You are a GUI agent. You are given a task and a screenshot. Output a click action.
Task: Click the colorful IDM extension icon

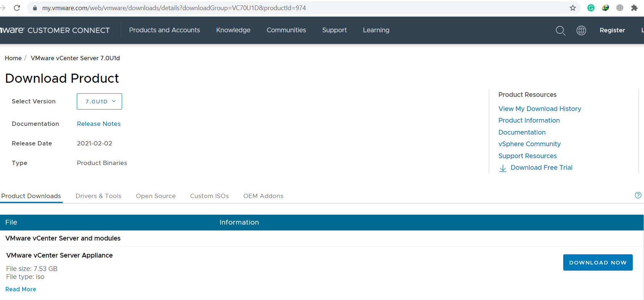click(x=605, y=8)
